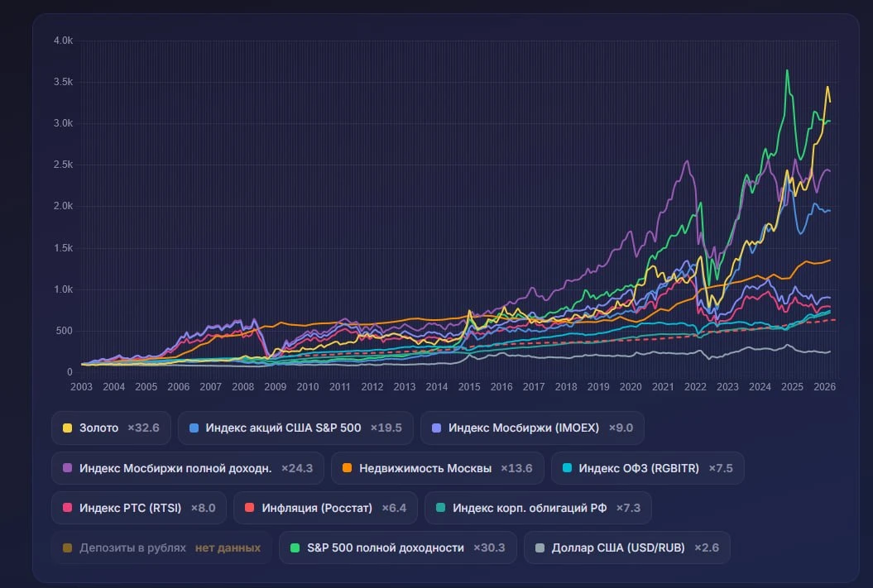Toggle the Индекс Мосбиржи (IMOEX) series chip
This screenshot has width=873, height=588.
[x=532, y=428]
